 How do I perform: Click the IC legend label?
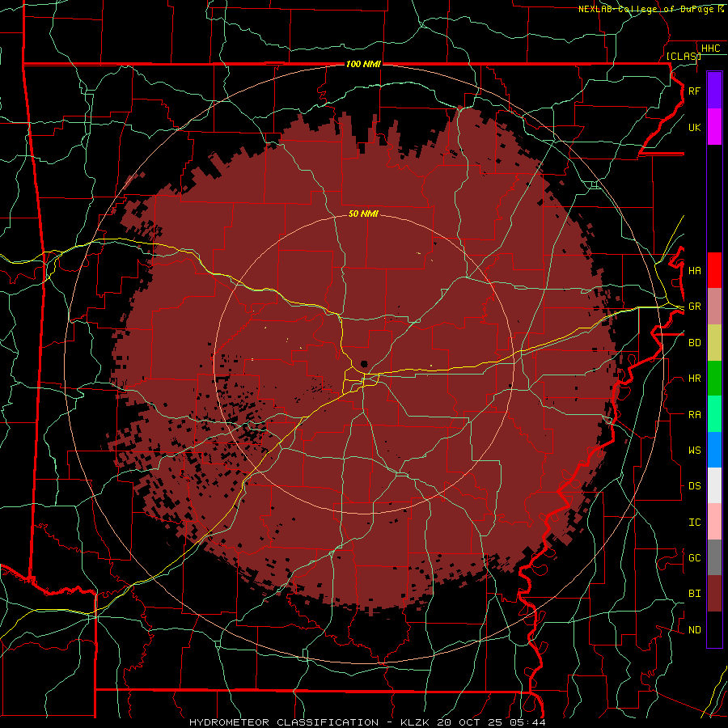point(694,522)
